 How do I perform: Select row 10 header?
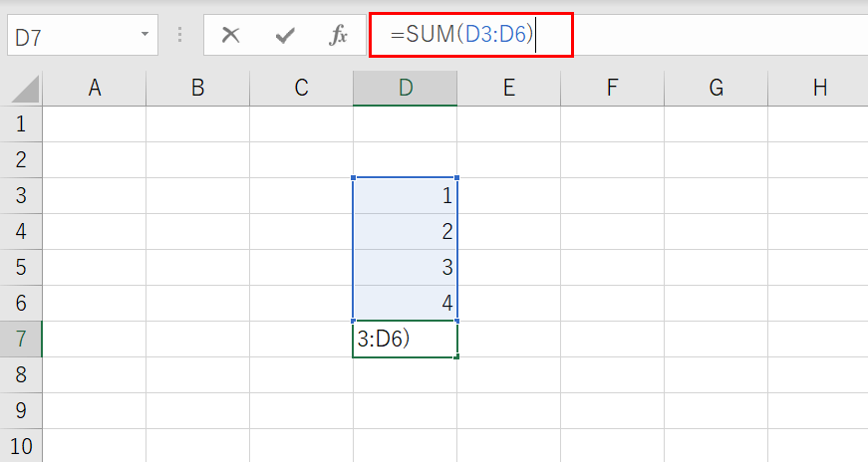(x=21, y=445)
